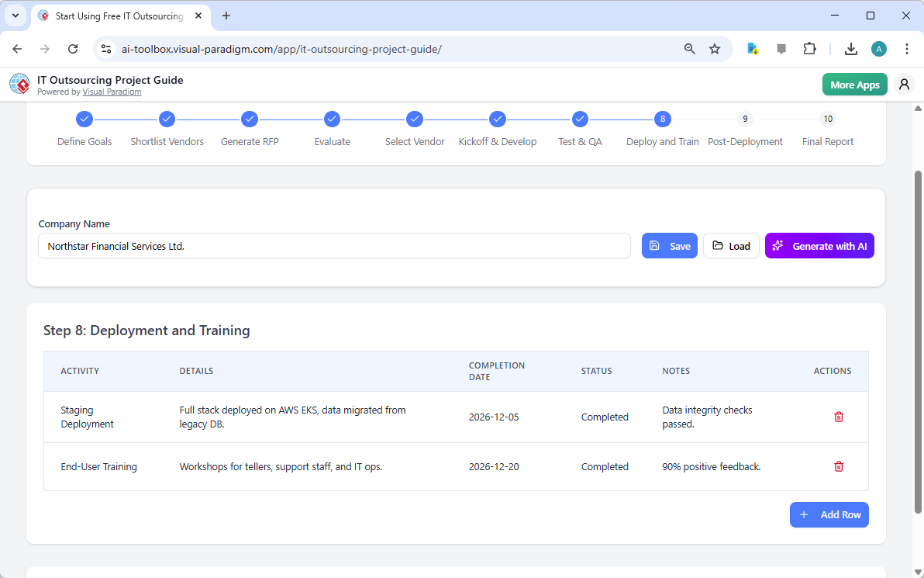924x578 pixels.
Task: Select the Start Using Free IT Outsourcing tab
Action: pos(116,16)
